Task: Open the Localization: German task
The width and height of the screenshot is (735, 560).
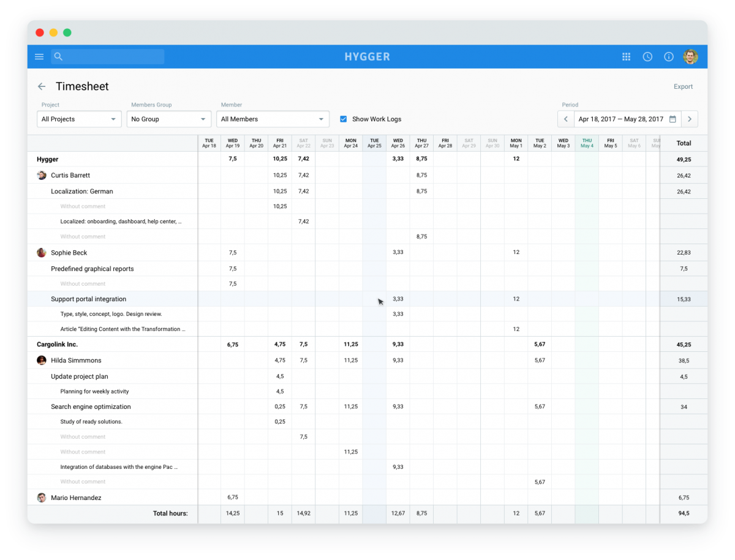Action: tap(82, 192)
